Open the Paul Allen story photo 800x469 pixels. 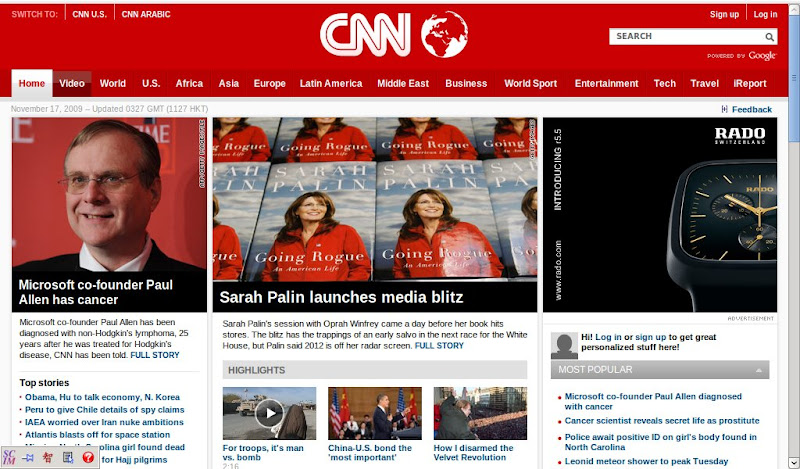109,194
